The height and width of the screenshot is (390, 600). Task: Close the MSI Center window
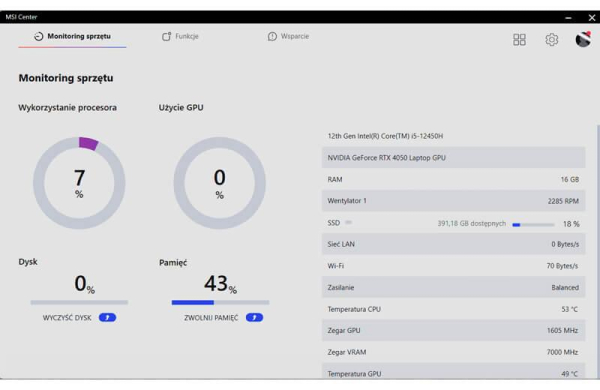(x=592, y=18)
